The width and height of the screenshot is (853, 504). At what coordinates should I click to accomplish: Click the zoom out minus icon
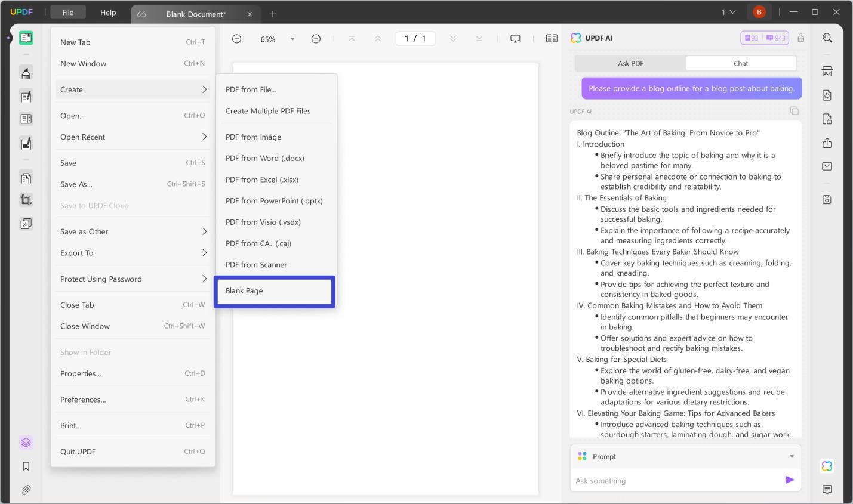click(236, 39)
